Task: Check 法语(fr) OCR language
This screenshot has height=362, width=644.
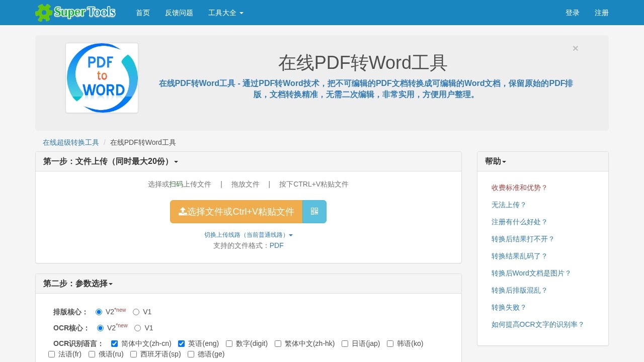Action: coord(51,354)
